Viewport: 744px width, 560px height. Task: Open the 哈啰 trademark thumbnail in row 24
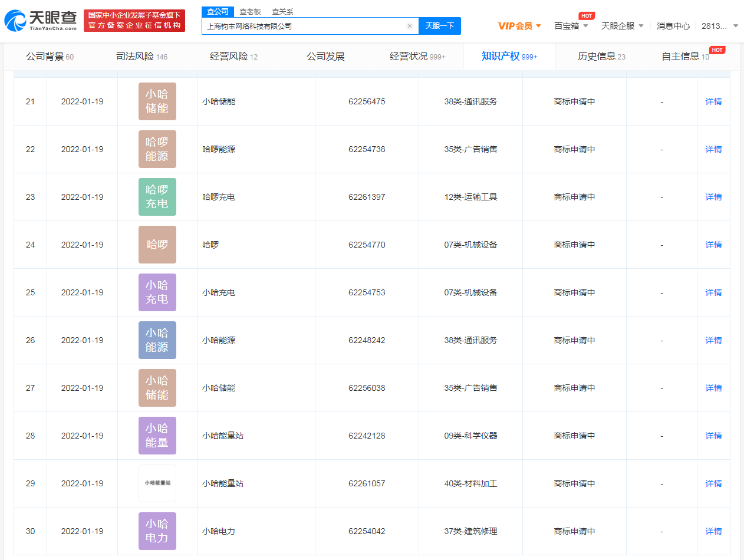pyautogui.click(x=157, y=245)
